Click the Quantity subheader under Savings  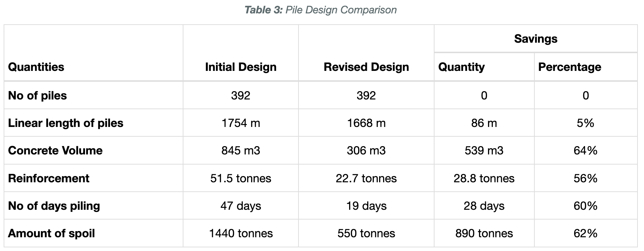[x=461, y=67]
